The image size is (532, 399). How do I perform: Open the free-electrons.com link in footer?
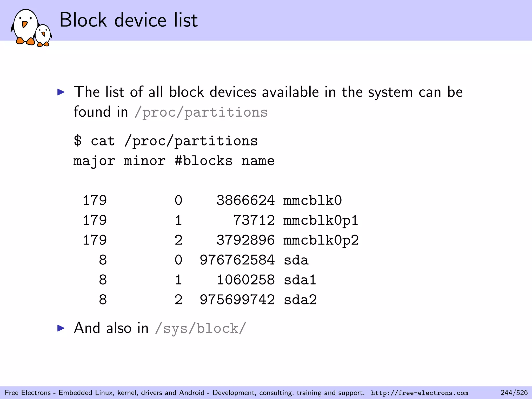pyautogui.click(x=419, y=393)
